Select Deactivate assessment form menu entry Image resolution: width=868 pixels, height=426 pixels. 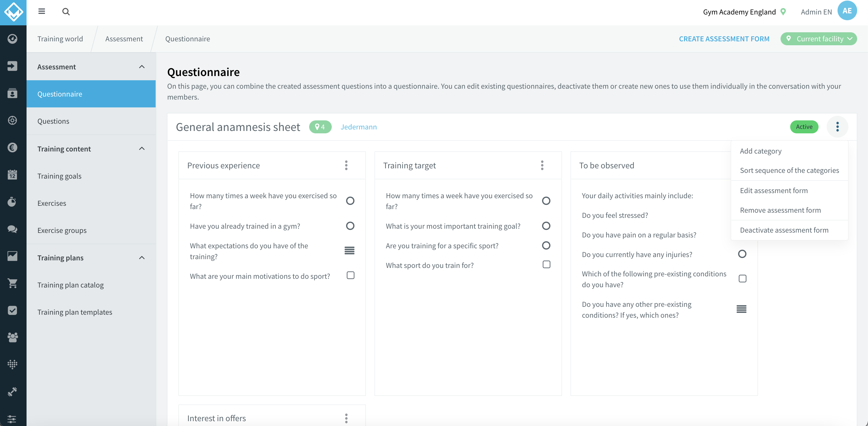pos(784,230)
